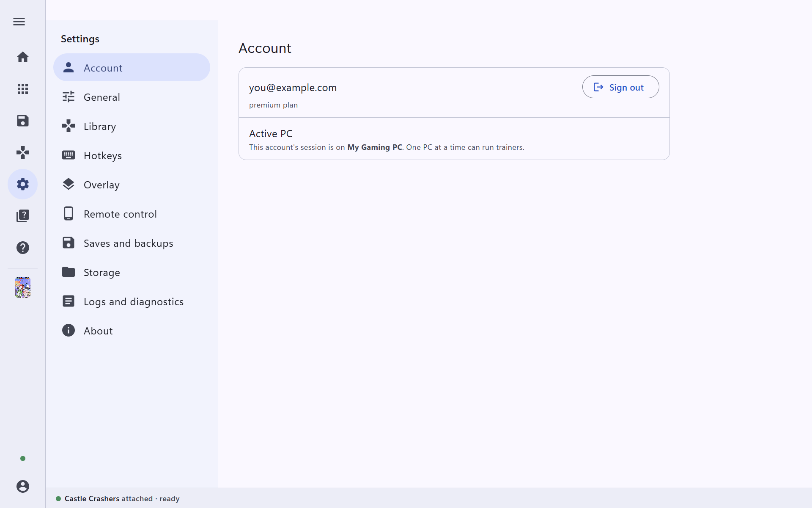Click the you@example.com email text
Screen dimensions: 812x508
[293, 88]
